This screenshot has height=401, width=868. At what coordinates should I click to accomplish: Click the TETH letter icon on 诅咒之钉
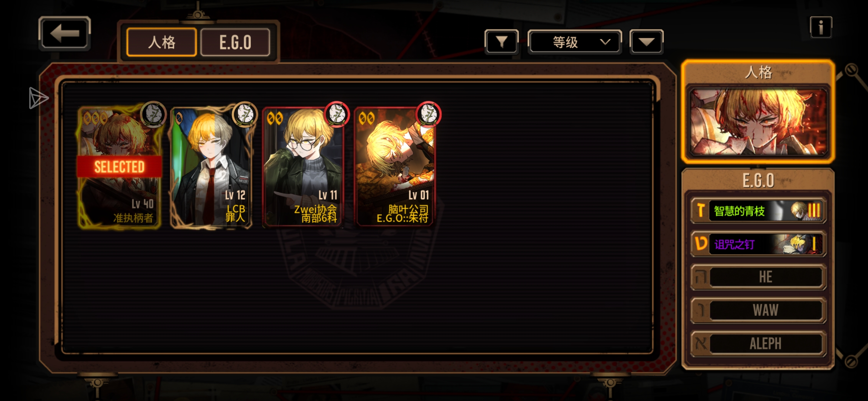point(700,244)
